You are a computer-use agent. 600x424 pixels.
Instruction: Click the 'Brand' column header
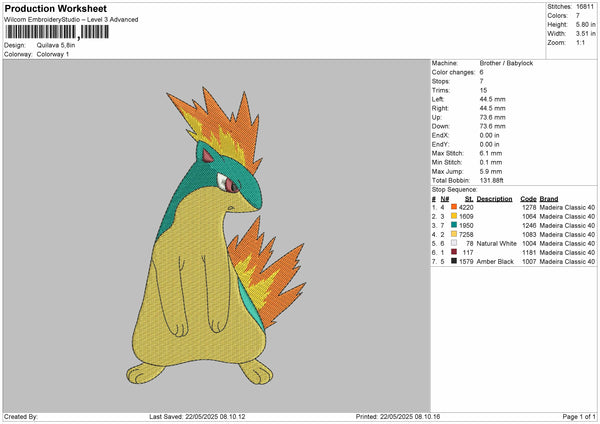549,199
